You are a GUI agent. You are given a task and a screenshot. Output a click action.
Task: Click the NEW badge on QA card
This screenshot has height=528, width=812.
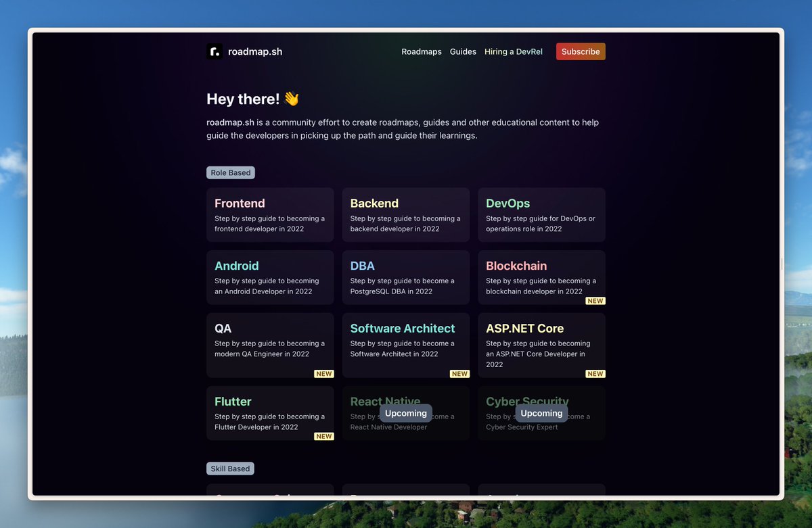point(324,374)
